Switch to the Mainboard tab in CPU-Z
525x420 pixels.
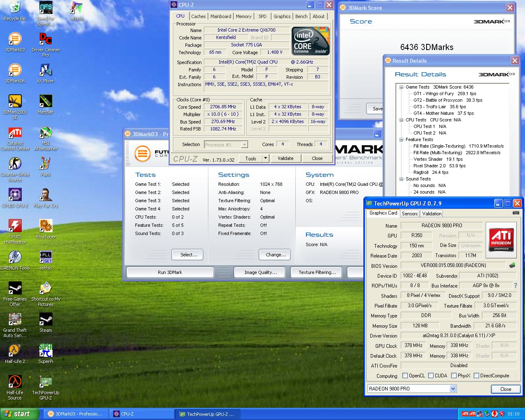(221, 16)
